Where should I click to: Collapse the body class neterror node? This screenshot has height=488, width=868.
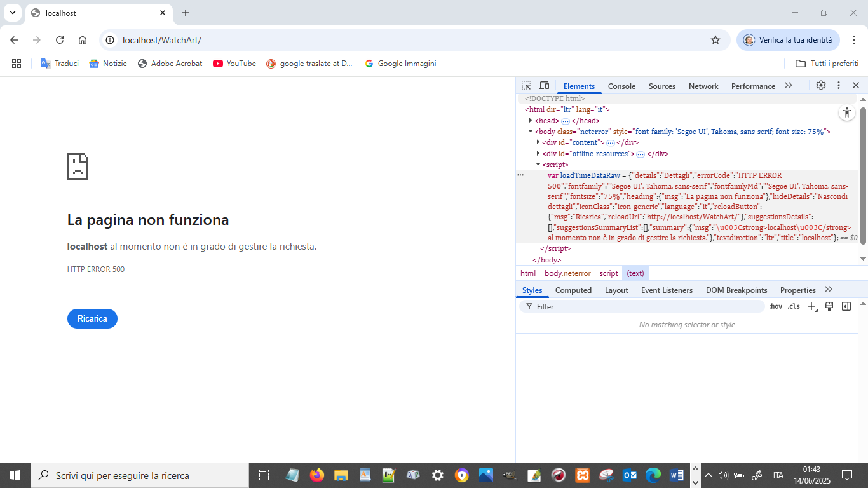click(x=531, y=132)
